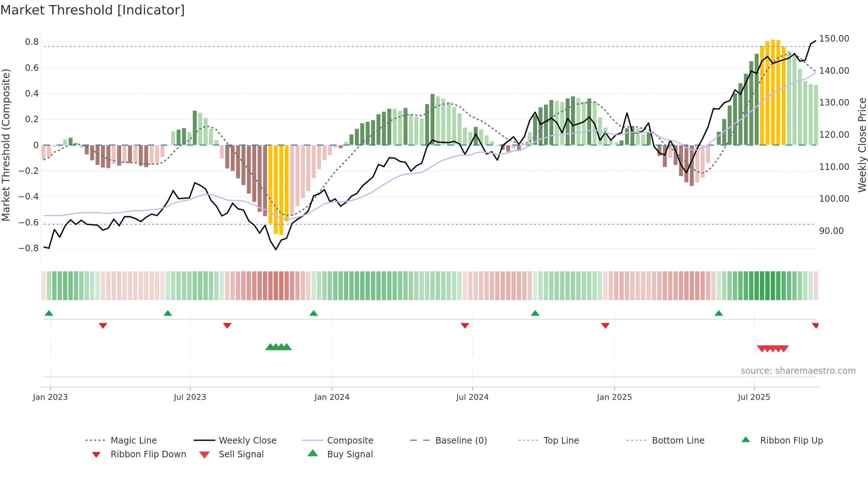The width and height of the screenshot is (868, 488).
Task: Toggle the Ribbon Flip Up legend entry
Action: [782, 440]
